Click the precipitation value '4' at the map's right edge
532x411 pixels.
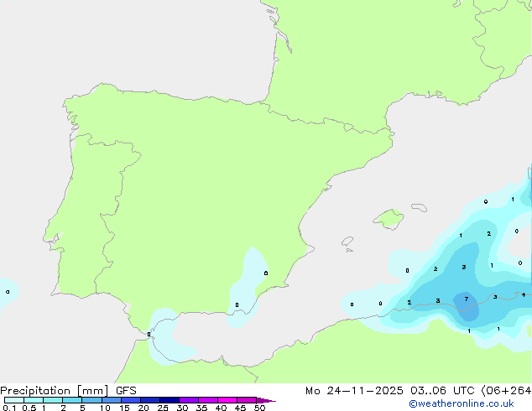click(524, 294)
